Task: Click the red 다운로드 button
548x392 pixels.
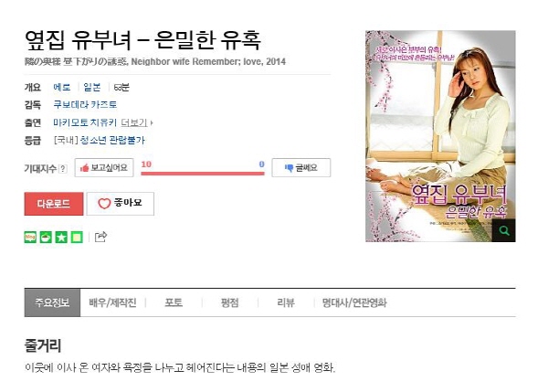Action: tap(54, 204)
